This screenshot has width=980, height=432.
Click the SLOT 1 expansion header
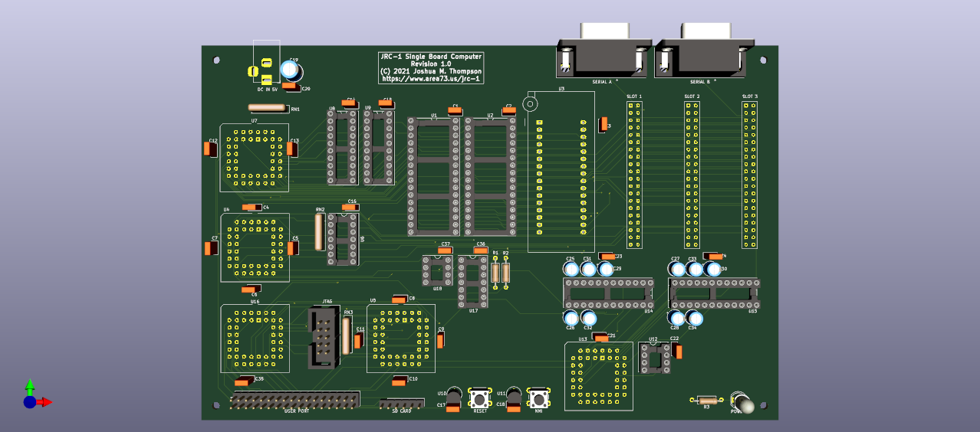coord(634,176)
